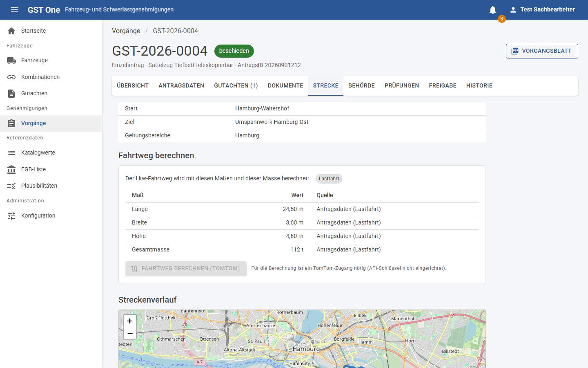Click the Höhe value 4,60 m
Screen dimensions: 588x368
pyautogui.click(x=294, y=236)
